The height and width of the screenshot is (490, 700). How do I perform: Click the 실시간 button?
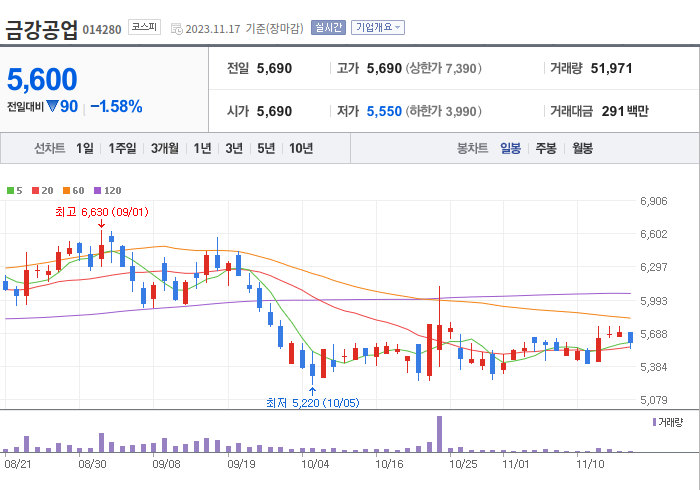pyautogui.click(x=329, y=28)
